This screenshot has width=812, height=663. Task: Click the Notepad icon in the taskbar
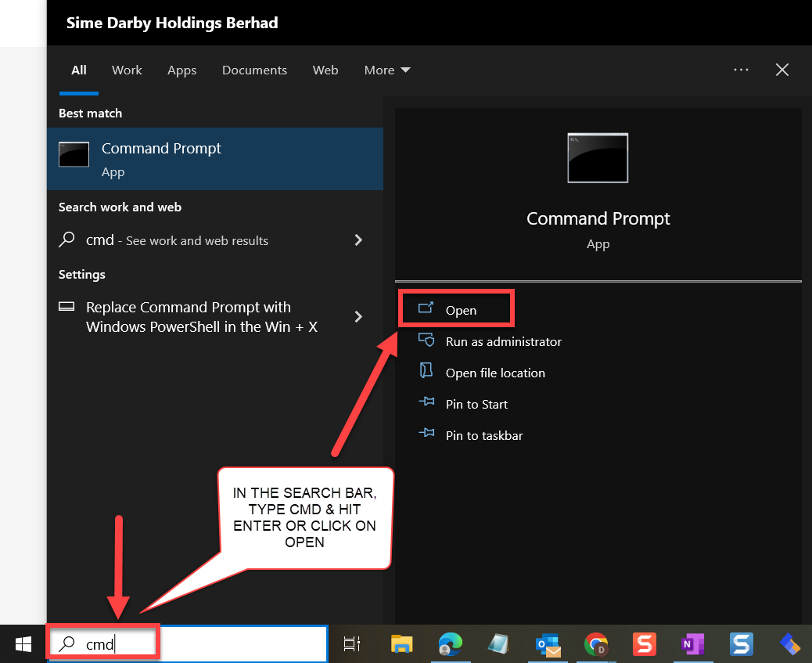(x=498, y=643)
